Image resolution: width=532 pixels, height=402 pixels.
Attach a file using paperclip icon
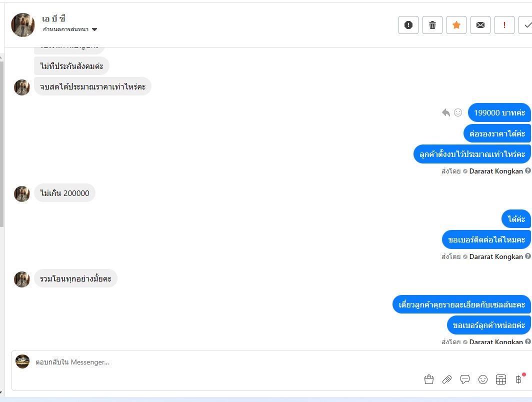click(x=447, y=379)
